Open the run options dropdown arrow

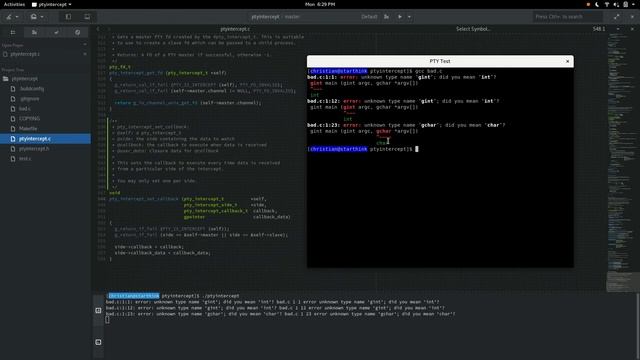[409, 17]
